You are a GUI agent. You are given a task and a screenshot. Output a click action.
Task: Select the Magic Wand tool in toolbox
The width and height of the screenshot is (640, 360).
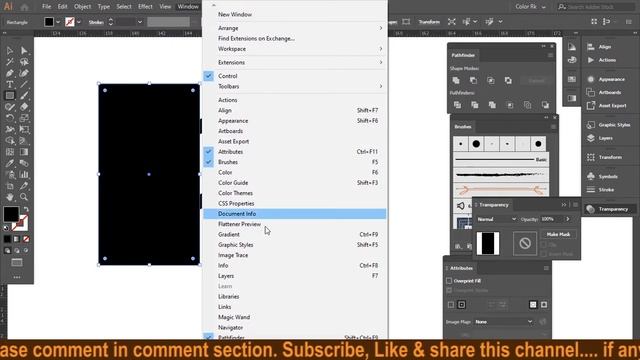click(10, 62)
